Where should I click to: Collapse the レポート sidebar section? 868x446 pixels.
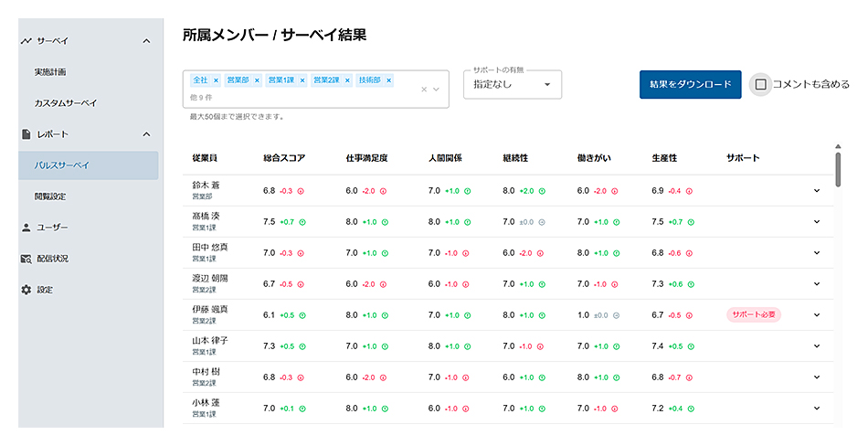pyautogui.click(x=146, y=134)
